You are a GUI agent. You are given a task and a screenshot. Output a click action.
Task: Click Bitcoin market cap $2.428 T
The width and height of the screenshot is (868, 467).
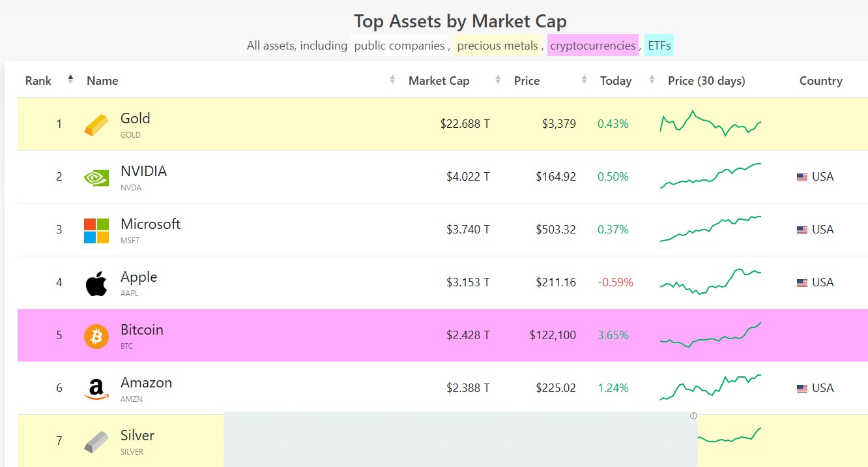tap(468, 335)
